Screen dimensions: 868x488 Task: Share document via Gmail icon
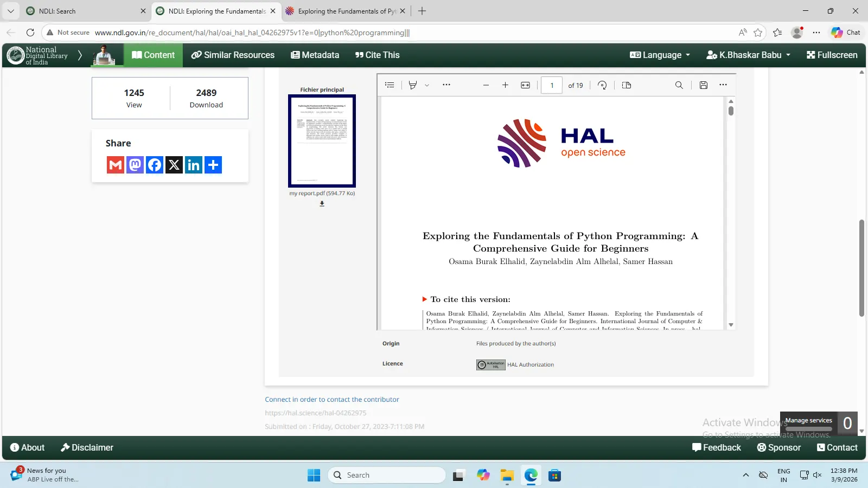click(x=116, y=165)
